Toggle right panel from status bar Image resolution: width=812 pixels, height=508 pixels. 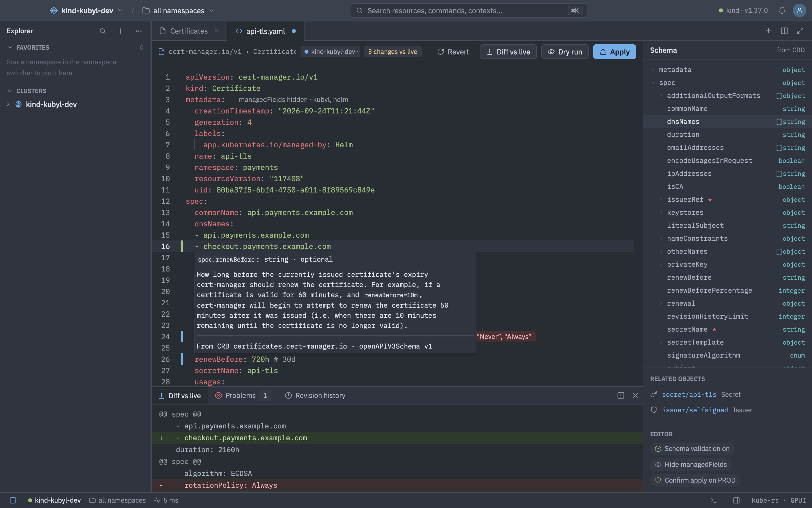(736, 500)
